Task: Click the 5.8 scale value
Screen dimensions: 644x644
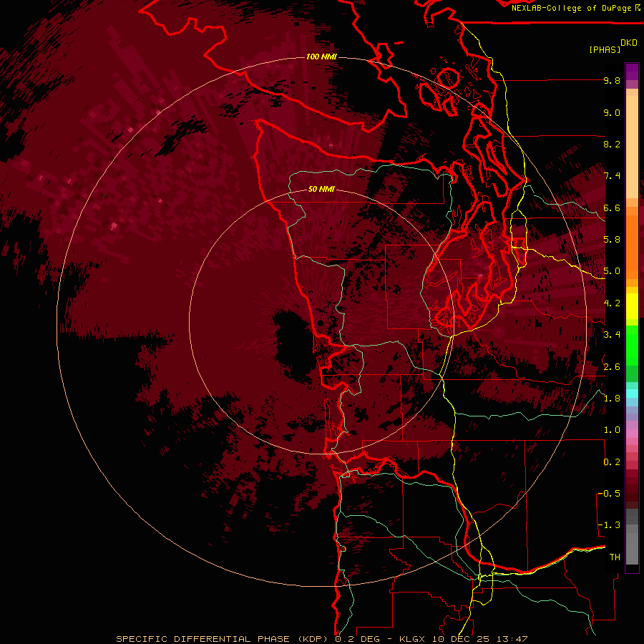Action: tap(612, 240)
